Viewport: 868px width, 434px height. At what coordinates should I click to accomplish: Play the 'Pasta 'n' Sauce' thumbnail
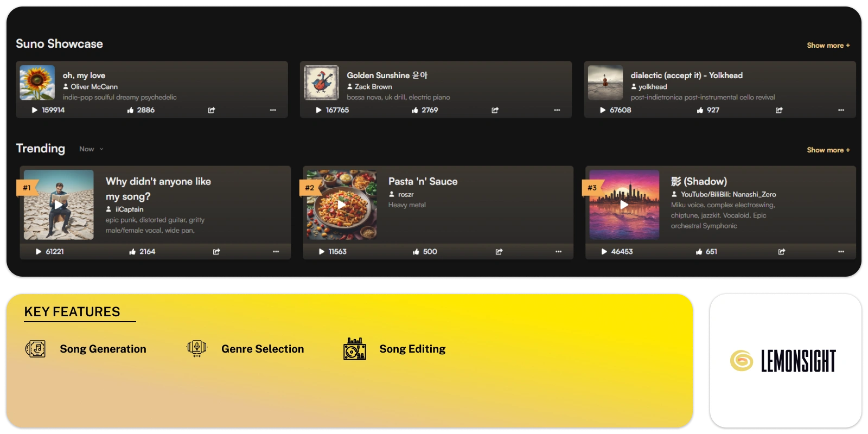[x=341, y=205]
